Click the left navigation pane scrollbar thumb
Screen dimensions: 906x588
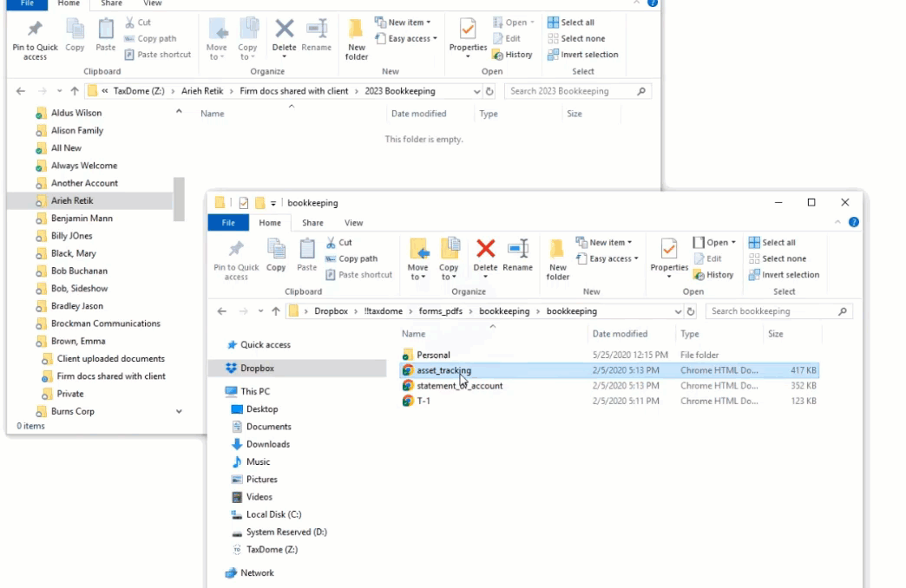179,199
